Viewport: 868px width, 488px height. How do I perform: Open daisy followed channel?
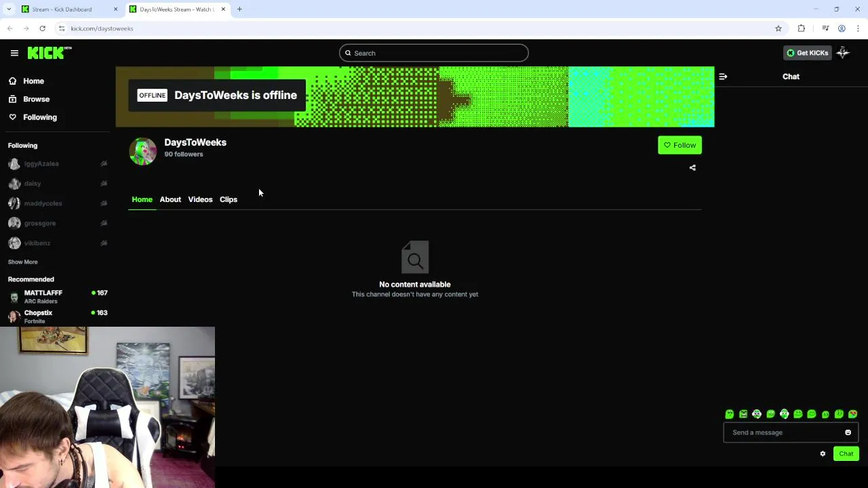[58, 184]
